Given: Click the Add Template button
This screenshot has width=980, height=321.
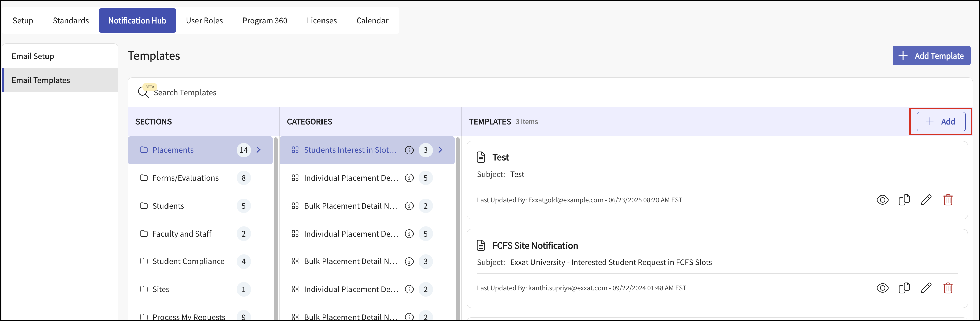Looking at the screenshot, I should tap(931, 56).
